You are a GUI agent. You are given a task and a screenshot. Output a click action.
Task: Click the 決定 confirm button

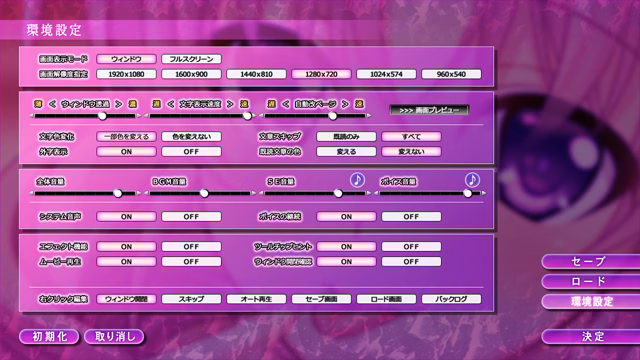pos(591,337)
